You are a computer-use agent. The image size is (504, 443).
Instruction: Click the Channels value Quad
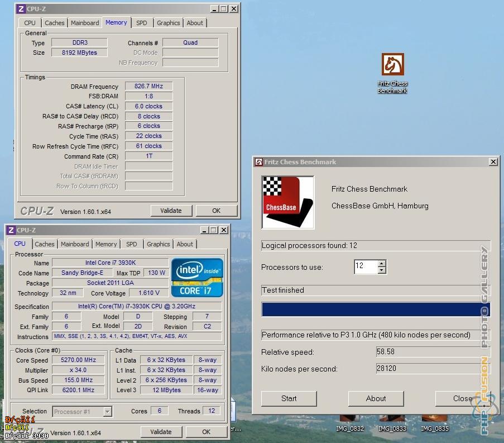190,43
